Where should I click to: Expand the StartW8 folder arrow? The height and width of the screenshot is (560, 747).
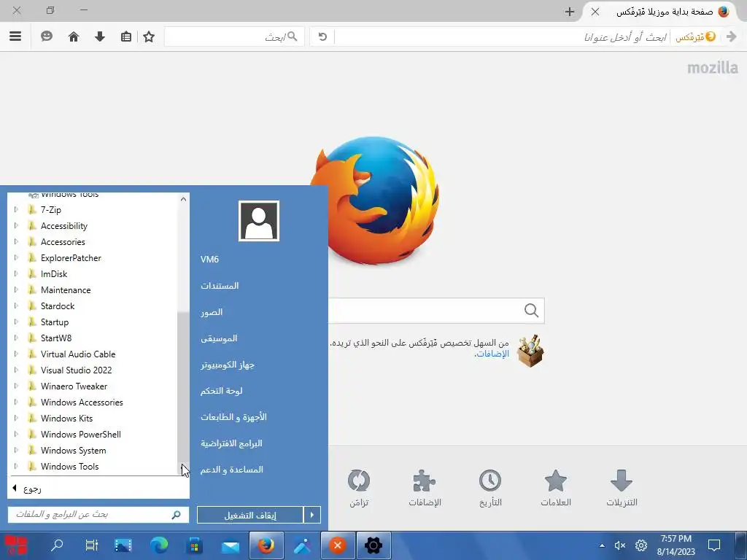pos(16,338)
